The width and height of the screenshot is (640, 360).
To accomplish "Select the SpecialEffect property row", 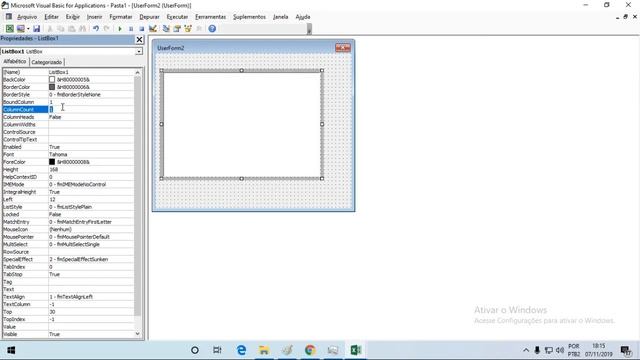I will (x=68, y=259).
